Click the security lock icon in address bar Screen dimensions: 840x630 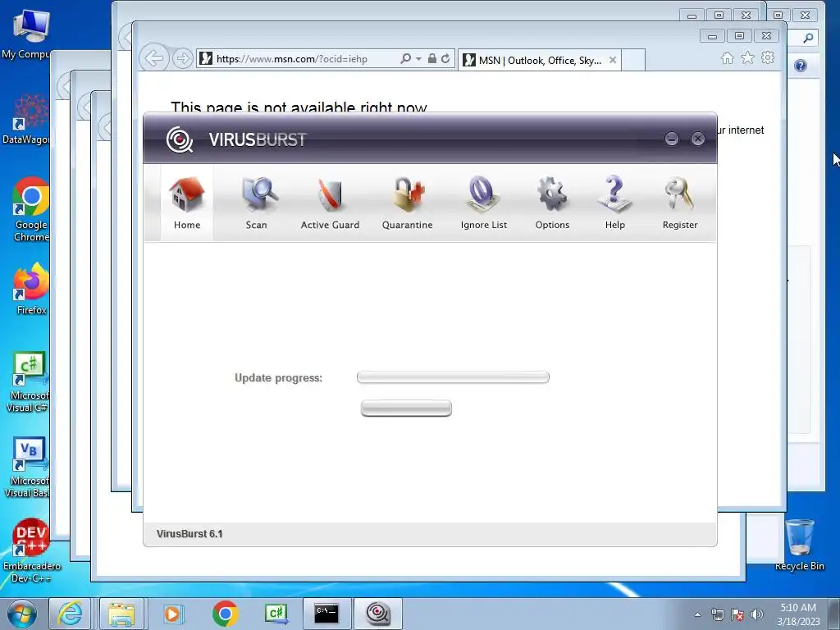(x=431, y=58)
